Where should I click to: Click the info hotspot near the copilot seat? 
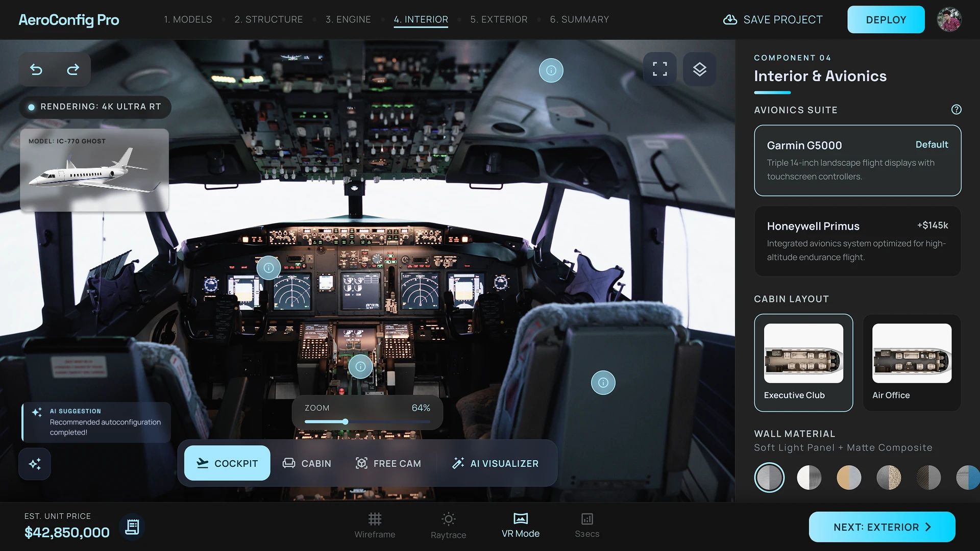(603, 383)
